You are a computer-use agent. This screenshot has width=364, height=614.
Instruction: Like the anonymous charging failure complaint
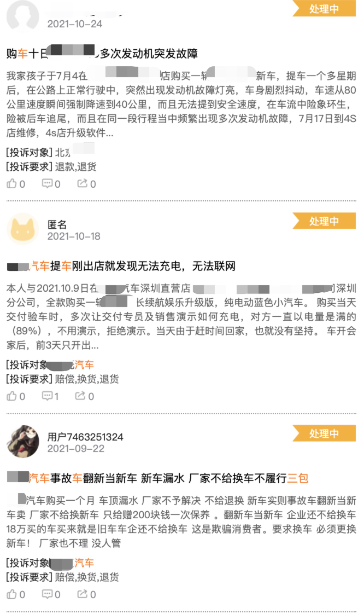point(16,396)
